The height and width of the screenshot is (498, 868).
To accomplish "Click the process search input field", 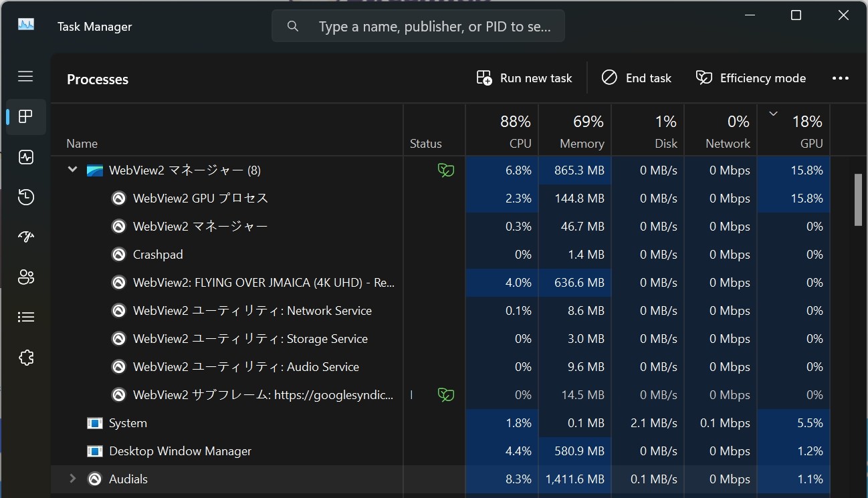I will [x=418, y=26].
